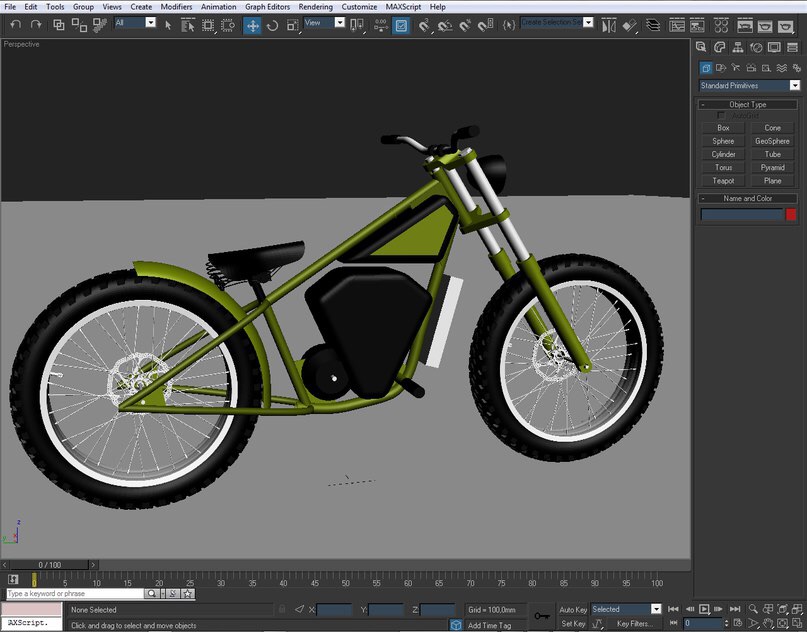Enable the AutoGrid checkbox
Viewport: 807px width, 632px height.
[721, 116]
